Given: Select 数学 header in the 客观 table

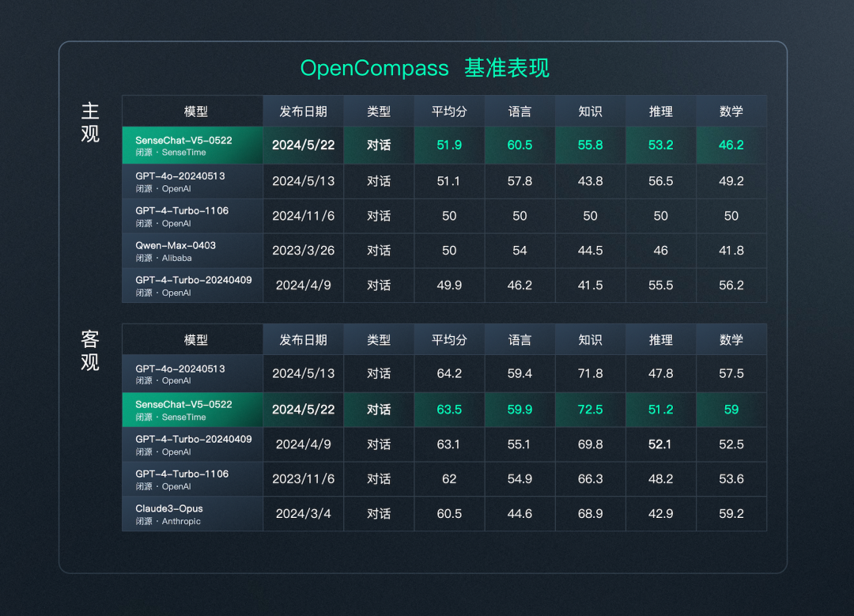Looking at the screenshot, I should tap(731, 340).
